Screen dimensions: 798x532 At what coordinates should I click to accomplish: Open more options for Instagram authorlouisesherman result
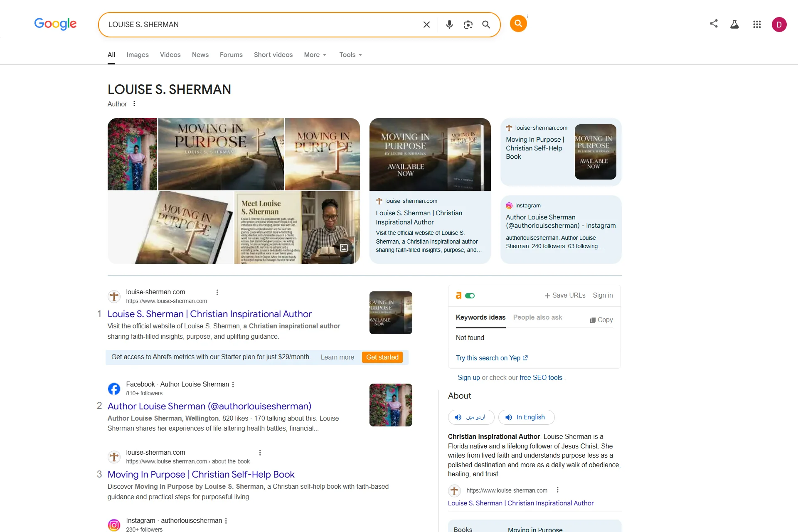point(226,521)
